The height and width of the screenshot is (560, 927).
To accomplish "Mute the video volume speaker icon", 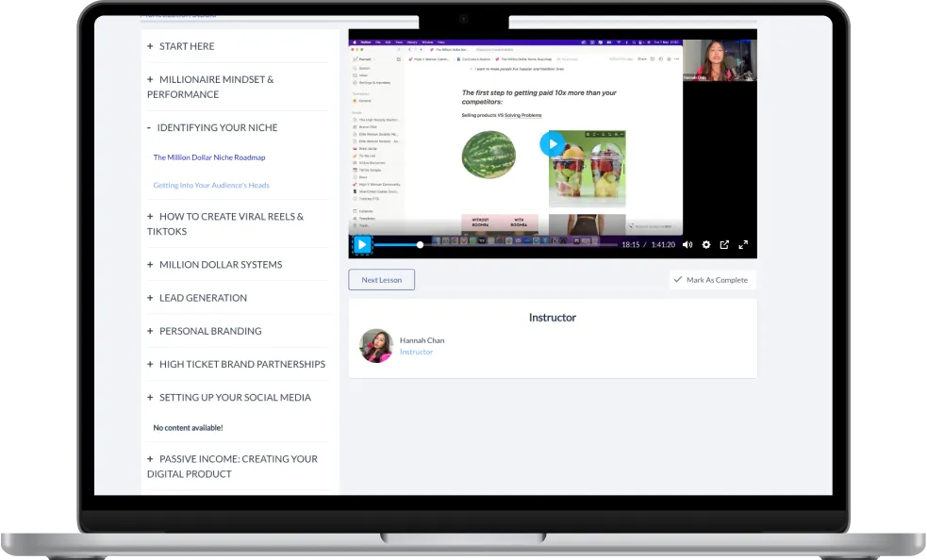I will [687, 245].
